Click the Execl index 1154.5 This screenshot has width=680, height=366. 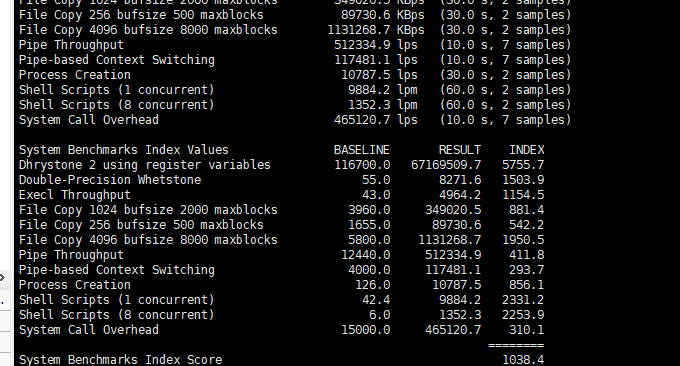coord(523,195)
